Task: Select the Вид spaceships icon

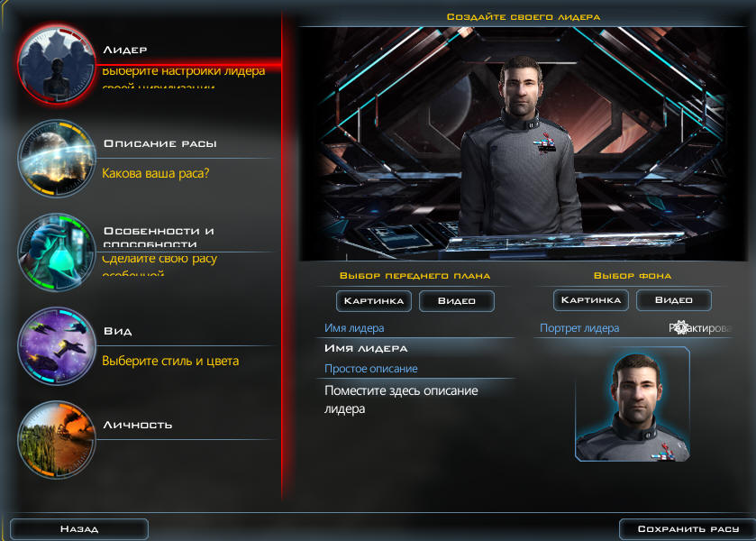Action: coord(57,345)
